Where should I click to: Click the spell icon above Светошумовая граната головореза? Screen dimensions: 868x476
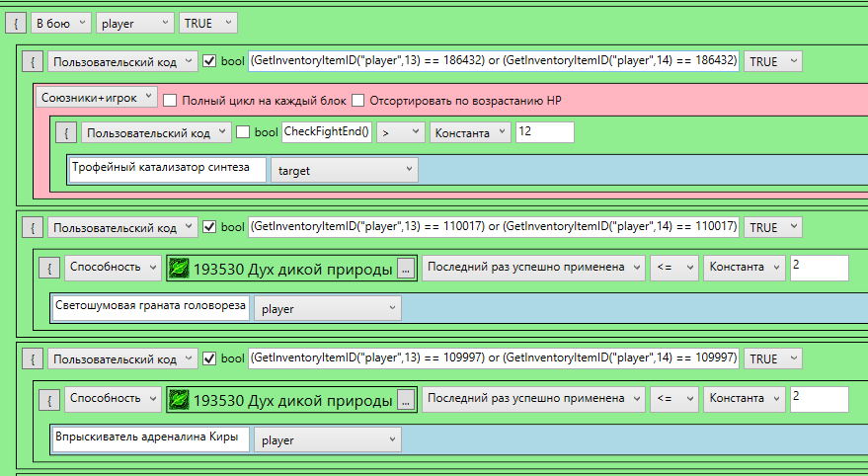pyautogui.click(x=179, y=268)
